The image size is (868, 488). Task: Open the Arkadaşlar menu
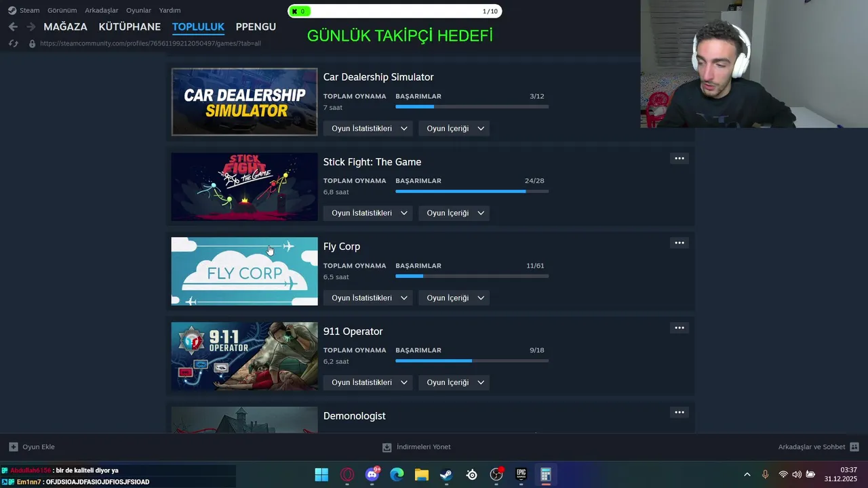101,10
